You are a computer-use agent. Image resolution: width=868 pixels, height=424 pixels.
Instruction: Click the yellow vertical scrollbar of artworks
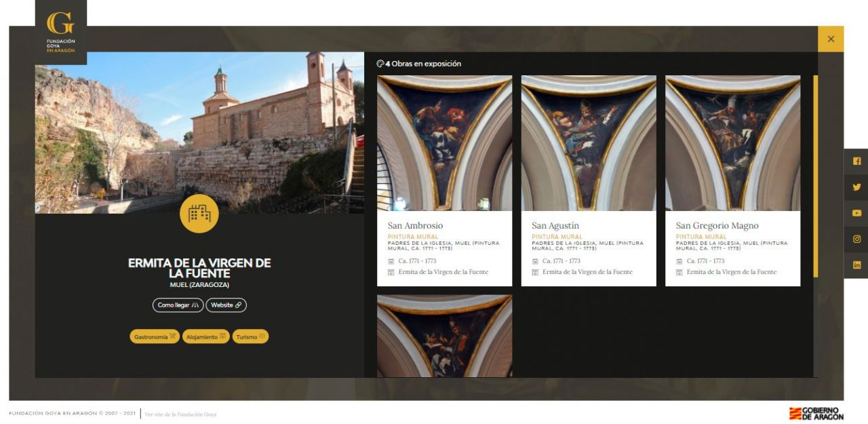tap(815, 176)
